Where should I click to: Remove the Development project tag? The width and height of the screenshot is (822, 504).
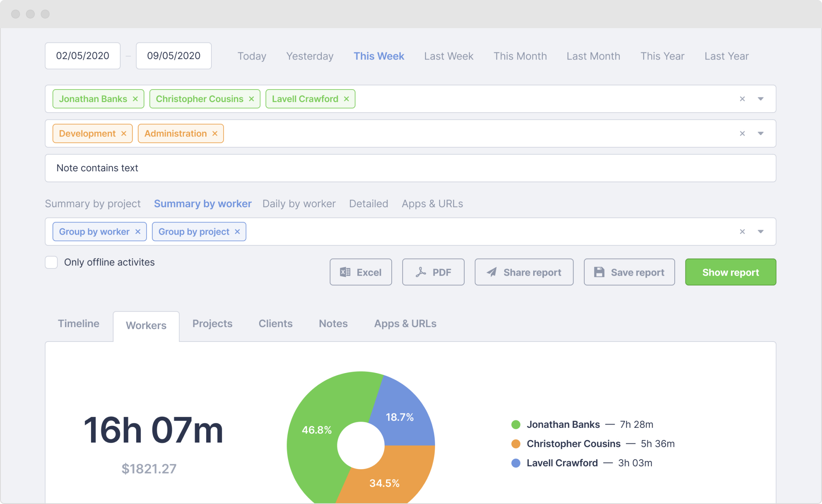point(123,133)
